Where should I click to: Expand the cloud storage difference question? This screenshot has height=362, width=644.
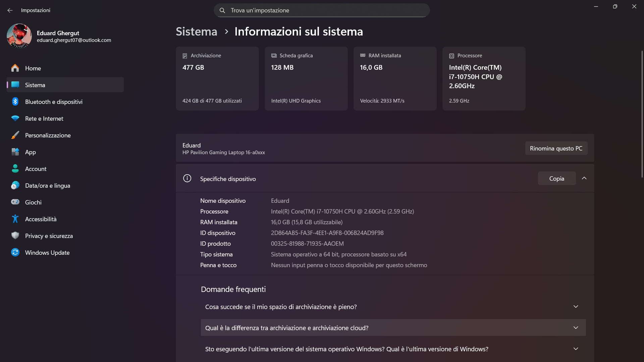coord(393,328)
